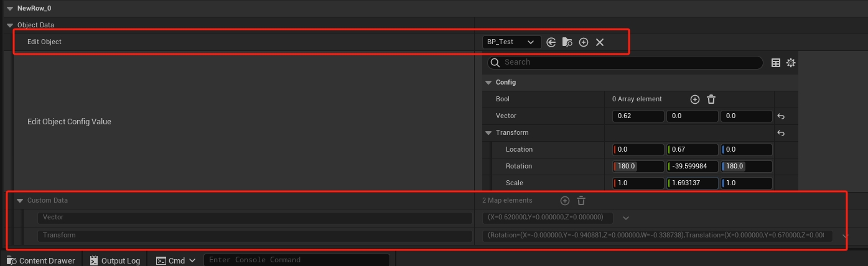Screen dimensions: 868x266
Task: Remove all Bool array elements
Action: click(x=711, y=99)
